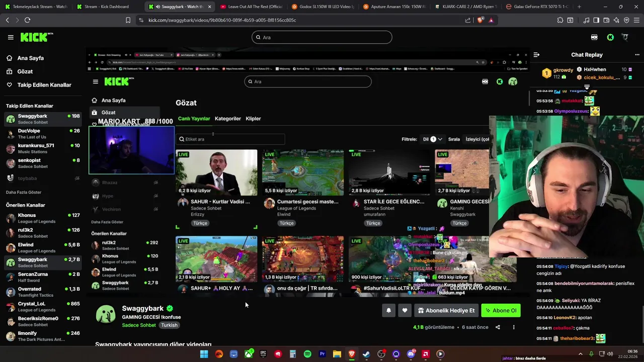The width and height of the screenshot is (644, 362).
Task: Open DucVolpe channel in followed list
Action: pos(43,134)
